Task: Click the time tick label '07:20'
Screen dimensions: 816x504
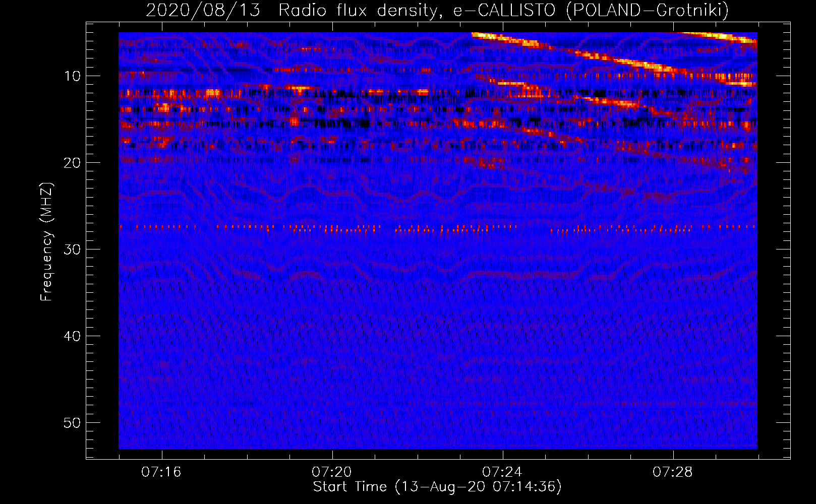Action: pyautogui.click(x=331, y=472)
